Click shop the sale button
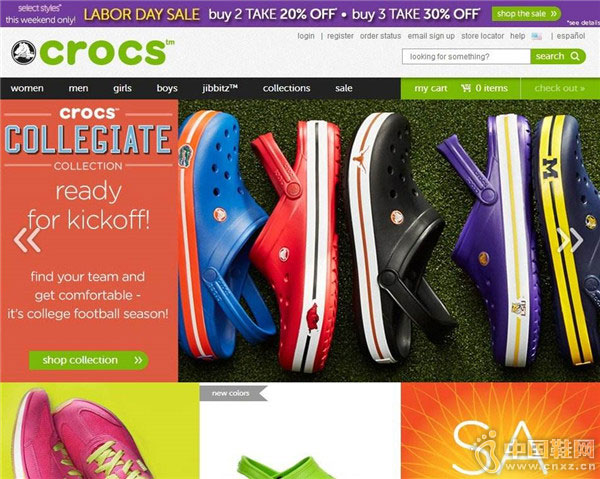The image size is (600, 479). click(526, 14)
